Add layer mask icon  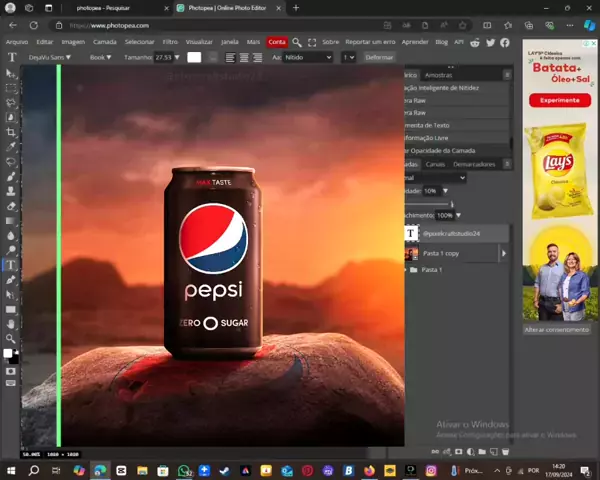458,452
